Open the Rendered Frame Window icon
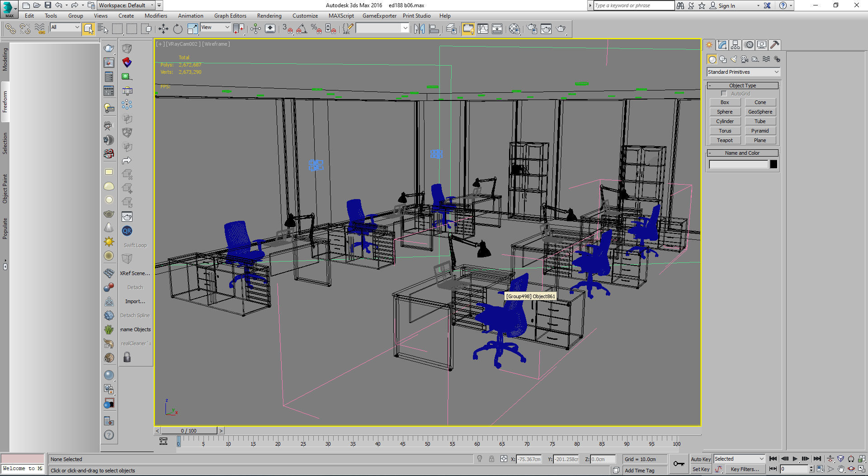This screenshot has height=476, width=868. tap(546, 29)
